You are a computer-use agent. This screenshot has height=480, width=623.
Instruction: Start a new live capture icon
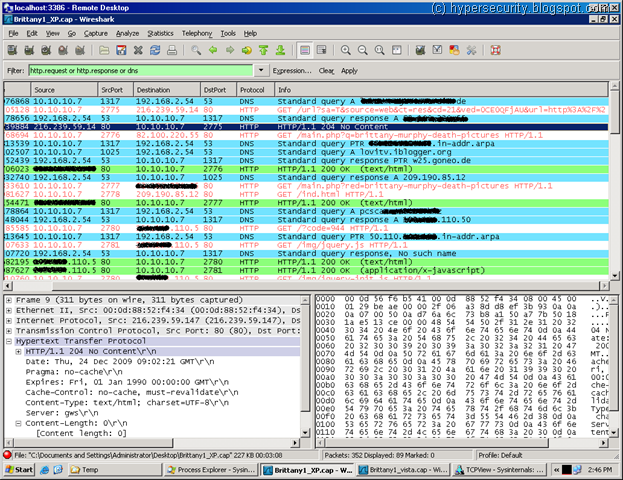[x=46, y=50]
